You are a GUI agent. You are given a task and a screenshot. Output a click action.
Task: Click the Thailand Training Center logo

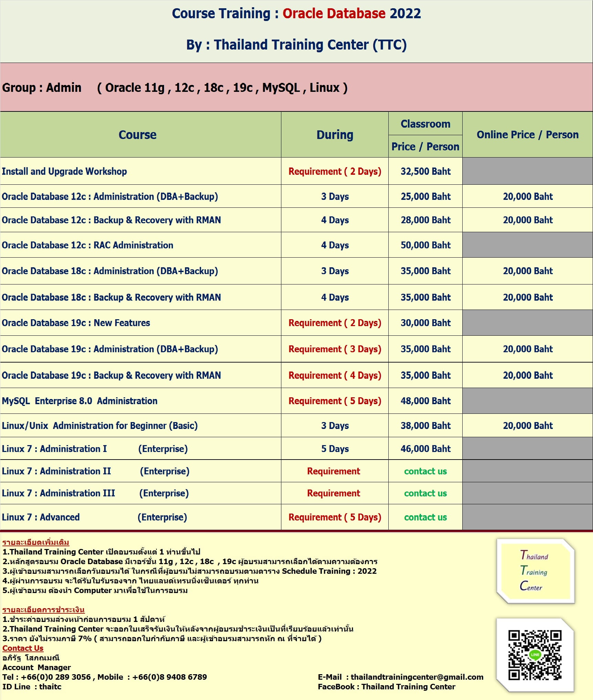536,572
